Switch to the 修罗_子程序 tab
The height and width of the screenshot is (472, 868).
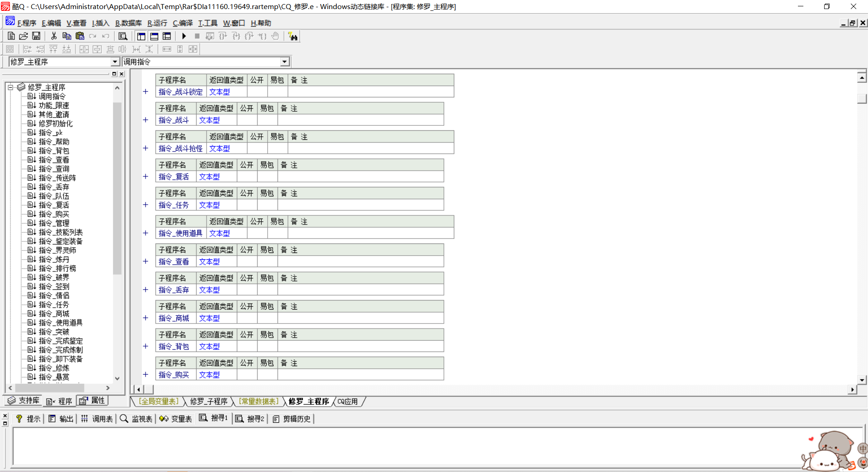pos(208,401)
